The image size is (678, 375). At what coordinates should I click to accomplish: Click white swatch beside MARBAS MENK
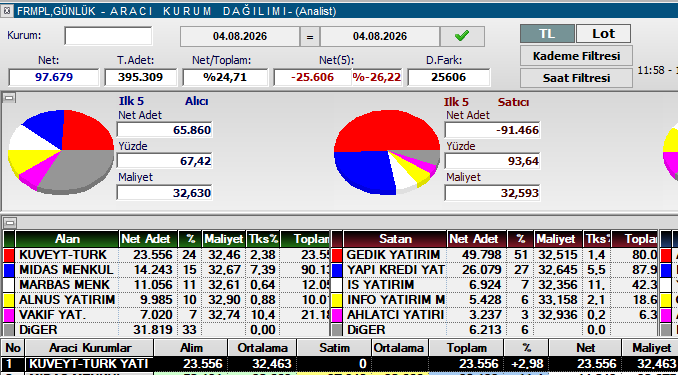9,285
